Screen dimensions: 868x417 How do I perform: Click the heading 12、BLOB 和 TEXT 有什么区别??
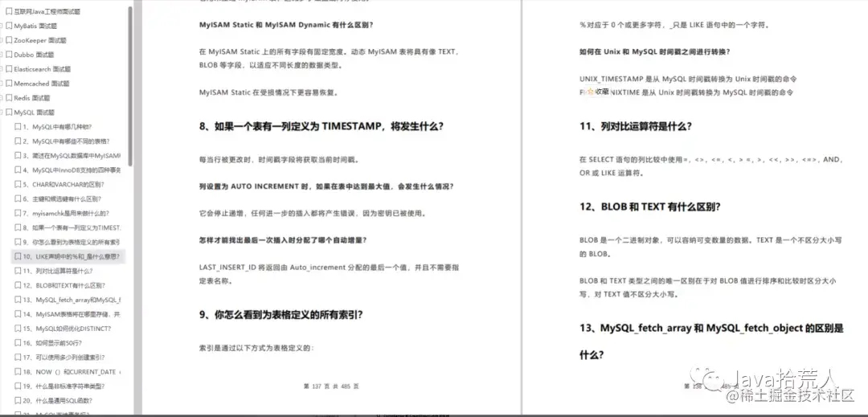[x=650, y=207]
